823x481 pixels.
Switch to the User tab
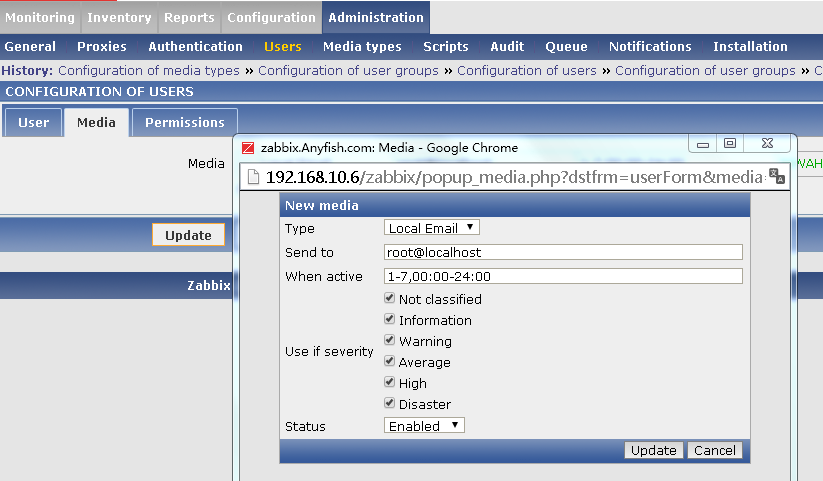tap(34, 122)
